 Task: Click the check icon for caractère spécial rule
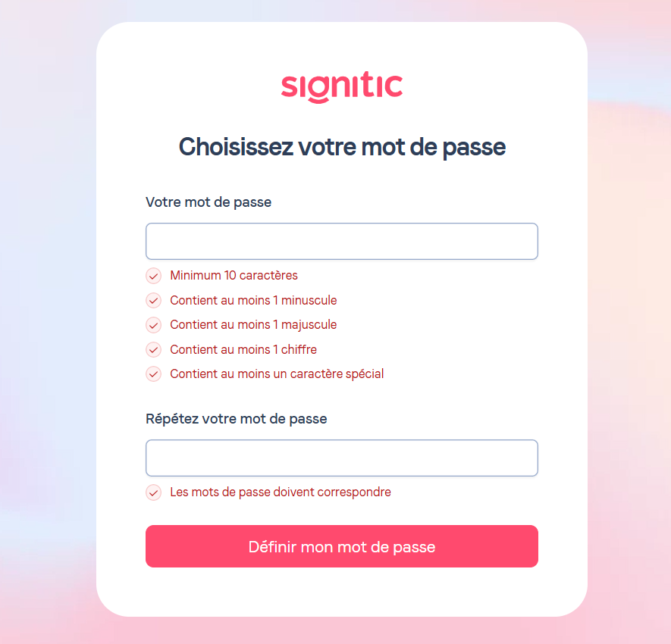tap(154, 374)
